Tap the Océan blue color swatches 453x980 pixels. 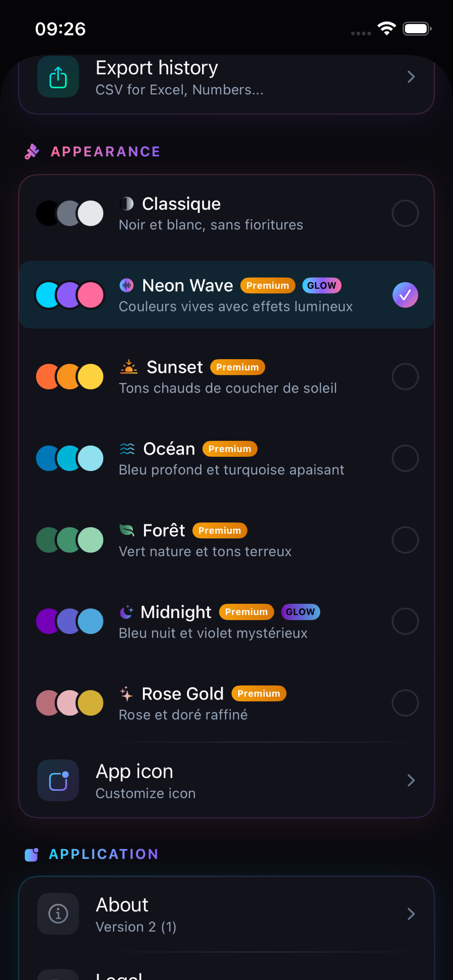(70, 458)
